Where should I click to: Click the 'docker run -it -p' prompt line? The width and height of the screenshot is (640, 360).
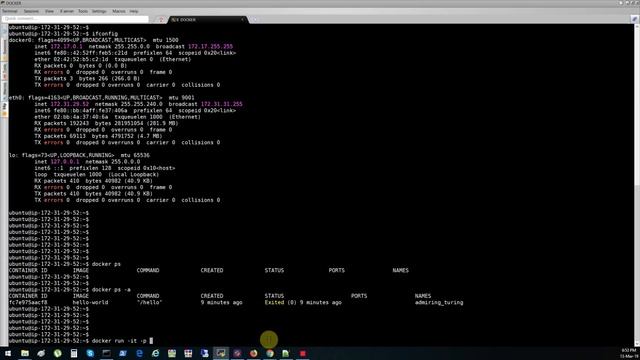coord(81,341)
